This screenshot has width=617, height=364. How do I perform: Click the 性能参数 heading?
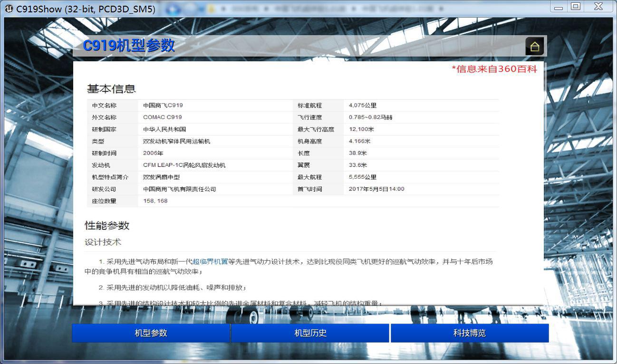coord(107,226)
